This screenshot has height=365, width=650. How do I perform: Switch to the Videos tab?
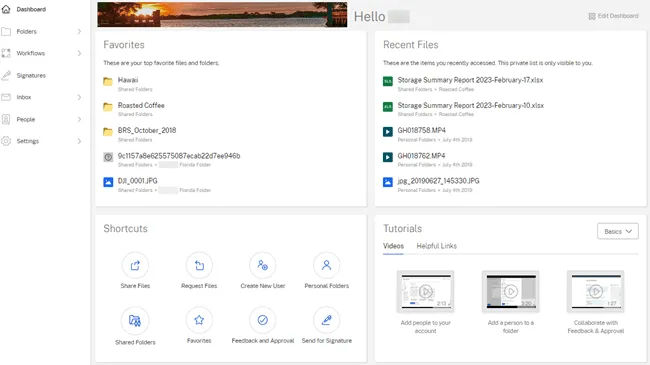click(393, 246)
